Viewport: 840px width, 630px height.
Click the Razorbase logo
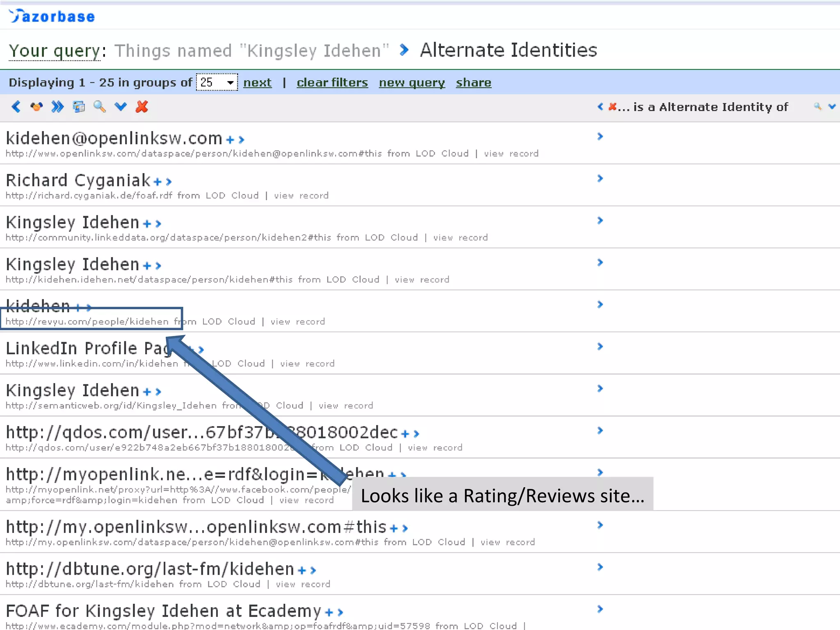(52, 16)
